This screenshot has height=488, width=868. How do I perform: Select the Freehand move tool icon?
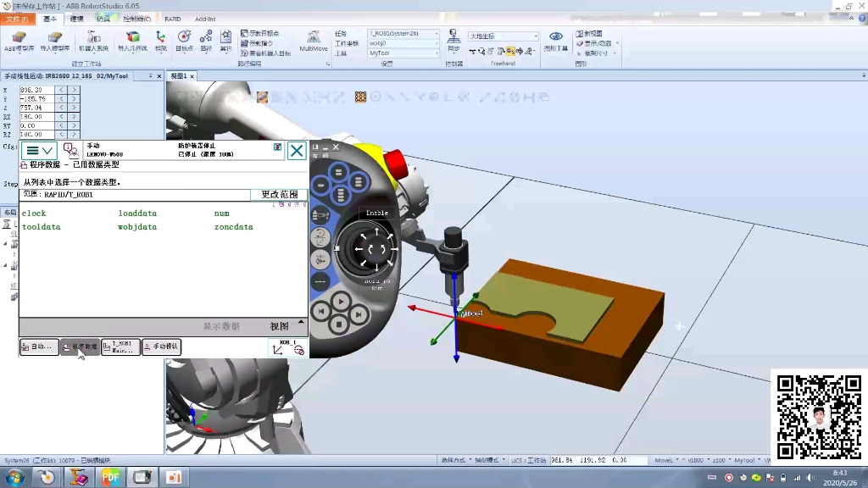473,52
